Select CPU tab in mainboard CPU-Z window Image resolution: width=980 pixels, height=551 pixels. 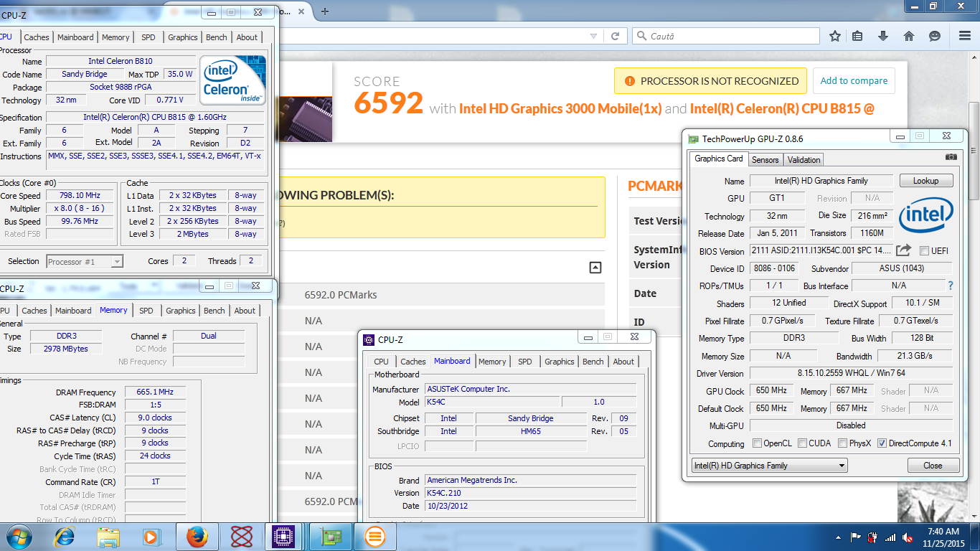coord(382,362)
